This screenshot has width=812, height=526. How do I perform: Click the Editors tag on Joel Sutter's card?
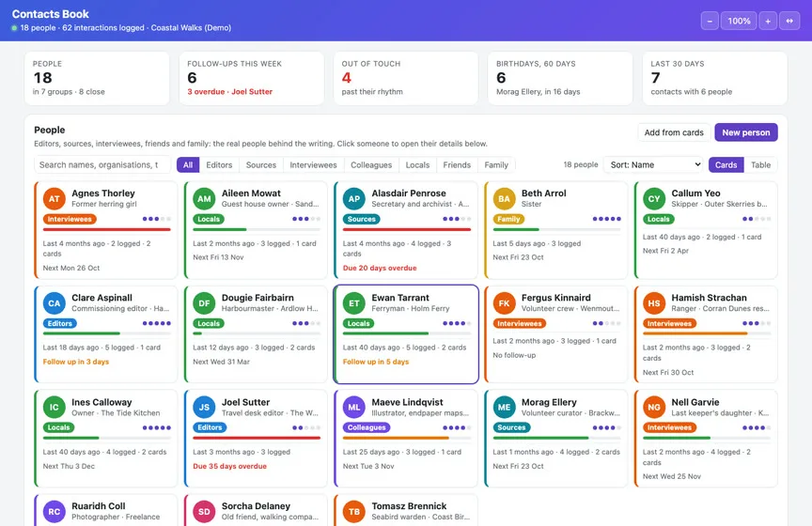pyautogui.click(x=210, y=427)
